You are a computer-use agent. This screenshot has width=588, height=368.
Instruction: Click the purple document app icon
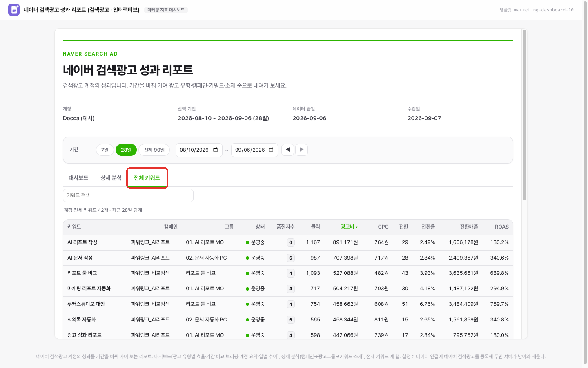(14, 10)
